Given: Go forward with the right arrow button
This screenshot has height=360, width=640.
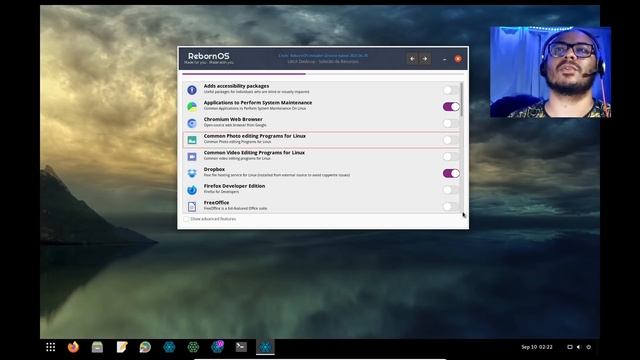Looking at the screenshot, I should [424, 59].
